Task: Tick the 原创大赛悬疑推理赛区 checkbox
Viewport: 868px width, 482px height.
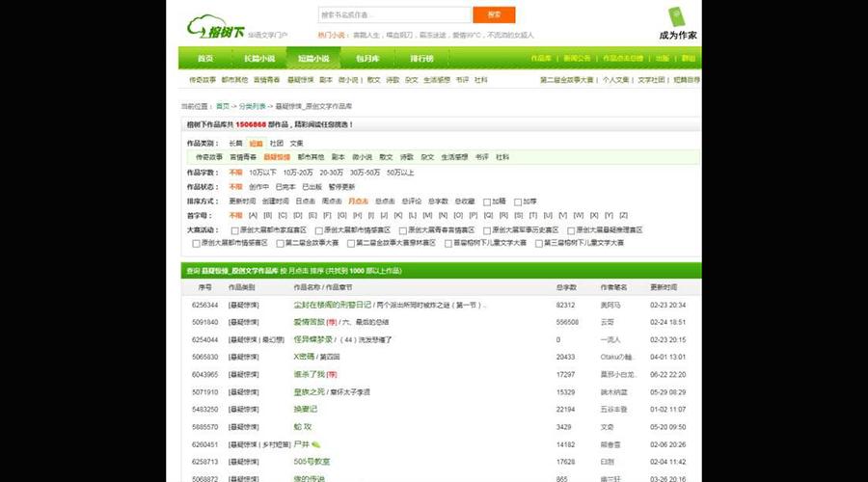Action: [571, 230]
